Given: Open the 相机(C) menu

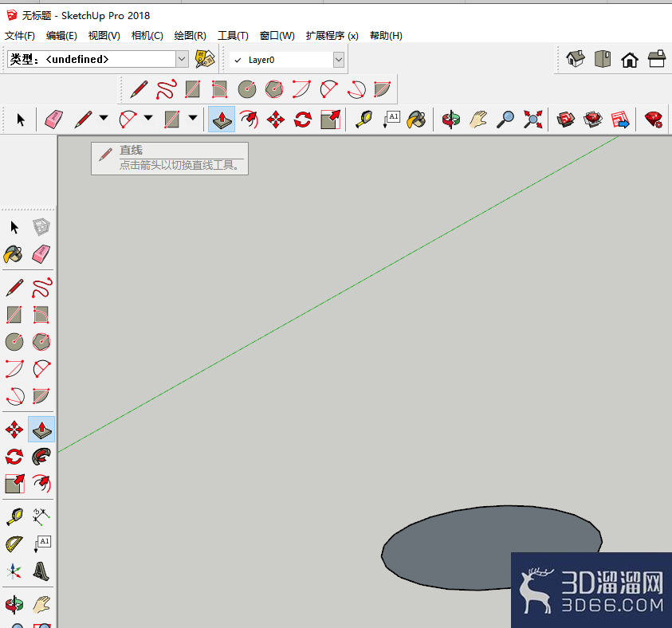Looking at the screenshot, I should [147, 36].
